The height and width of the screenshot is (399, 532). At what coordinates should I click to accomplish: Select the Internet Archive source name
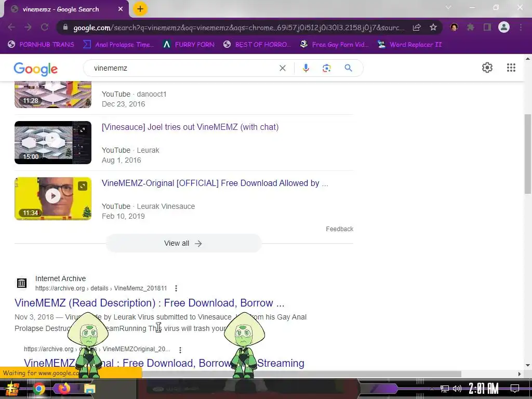(60, 278)
